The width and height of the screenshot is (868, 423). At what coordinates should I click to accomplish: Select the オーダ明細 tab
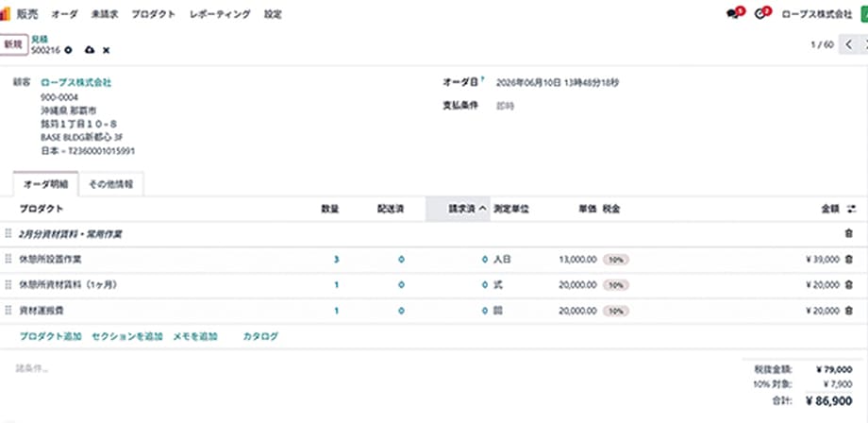(46, 184)
